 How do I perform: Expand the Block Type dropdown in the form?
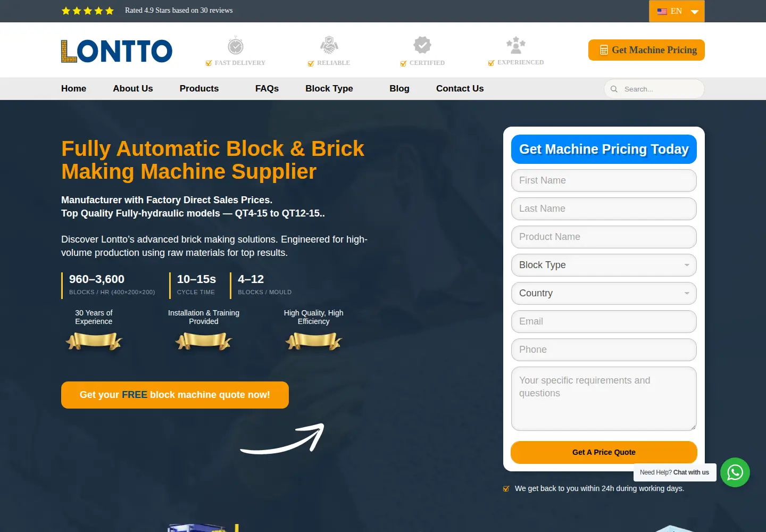tap(604, 265)
